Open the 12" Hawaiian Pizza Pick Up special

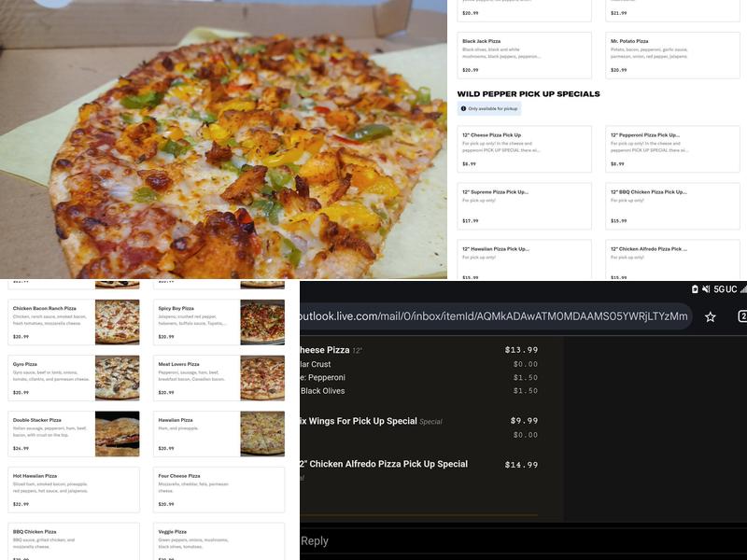(x=524, y=259)
